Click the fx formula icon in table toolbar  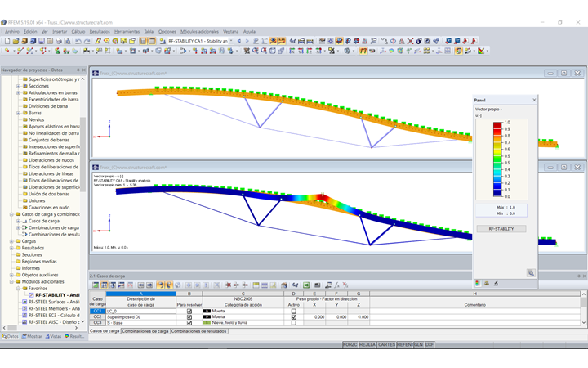(336, 285)
